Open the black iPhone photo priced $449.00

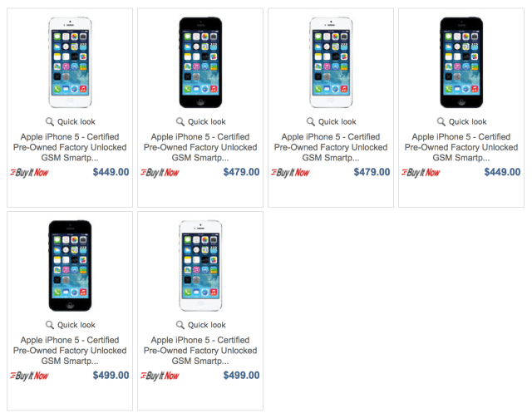tap(461, 63)
